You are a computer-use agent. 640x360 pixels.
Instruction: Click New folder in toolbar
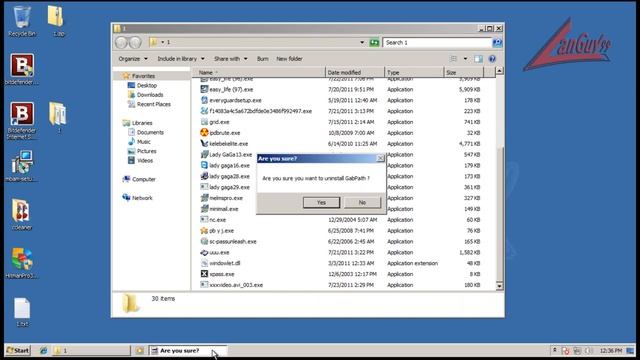tap(289, 59)
